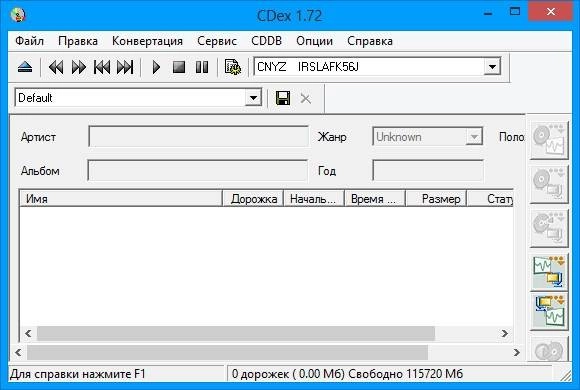
Task: Click Convert WAV to compressed audio icon
Action: tap(549, 272)
